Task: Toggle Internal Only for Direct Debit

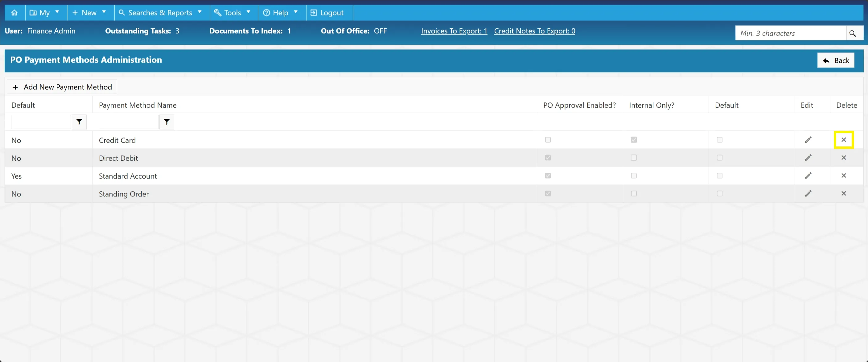Action: [x=634, y=158]
